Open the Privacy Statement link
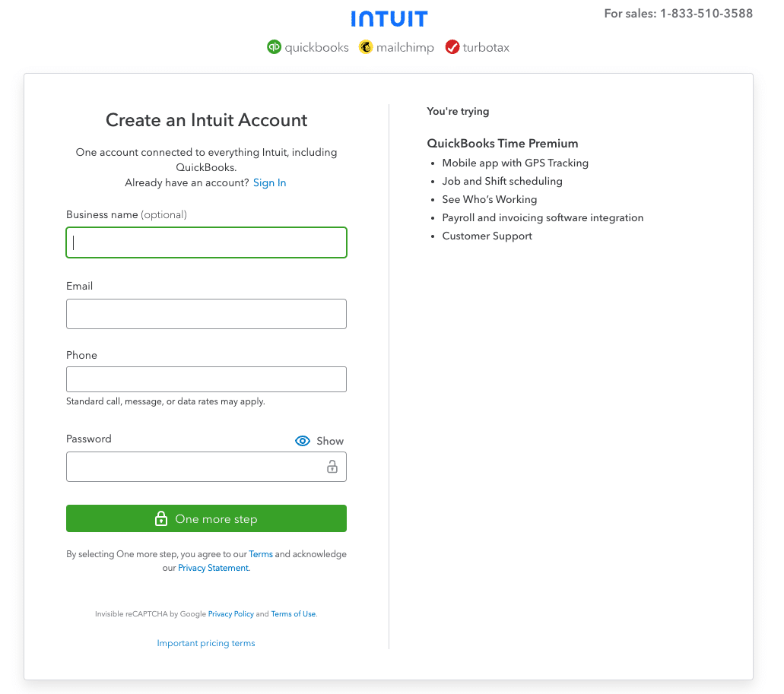Screen dimensions: 784x694 214,568
